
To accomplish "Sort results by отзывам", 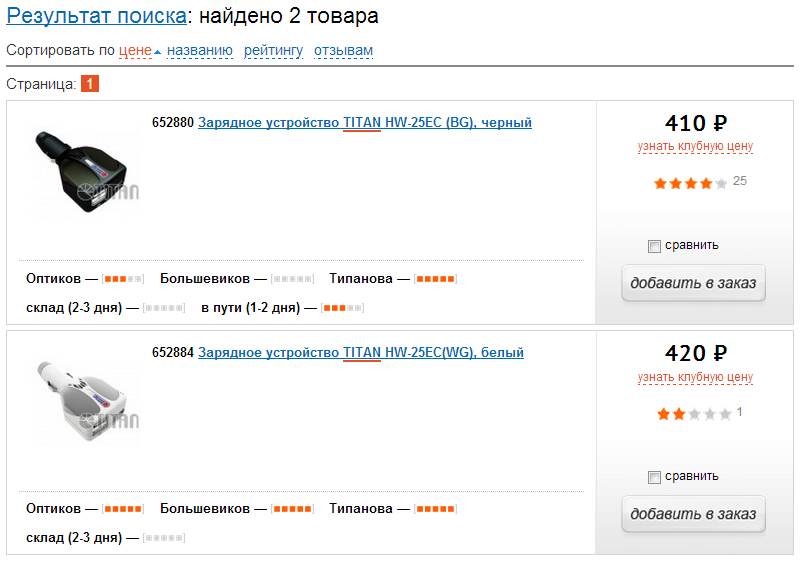I will point(343,50).
